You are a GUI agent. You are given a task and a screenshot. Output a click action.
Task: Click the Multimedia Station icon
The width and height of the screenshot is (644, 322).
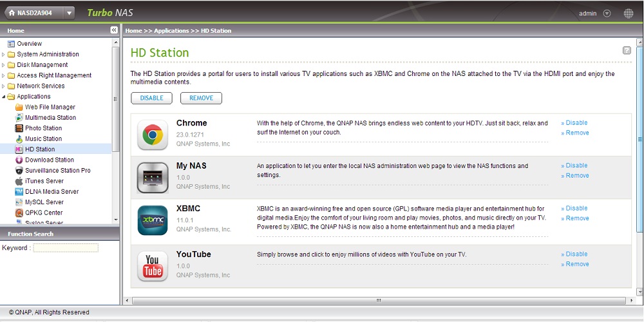pos(19,118)
